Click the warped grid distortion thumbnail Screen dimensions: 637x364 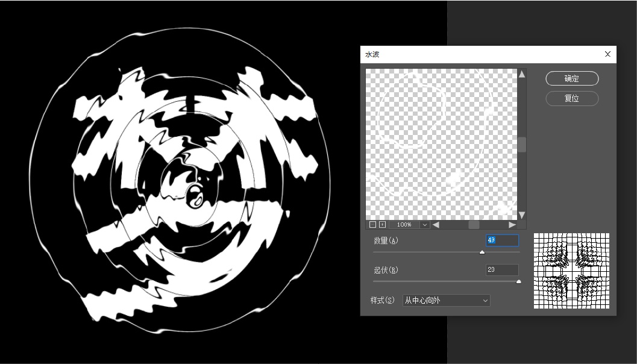[x=571, y=271]
